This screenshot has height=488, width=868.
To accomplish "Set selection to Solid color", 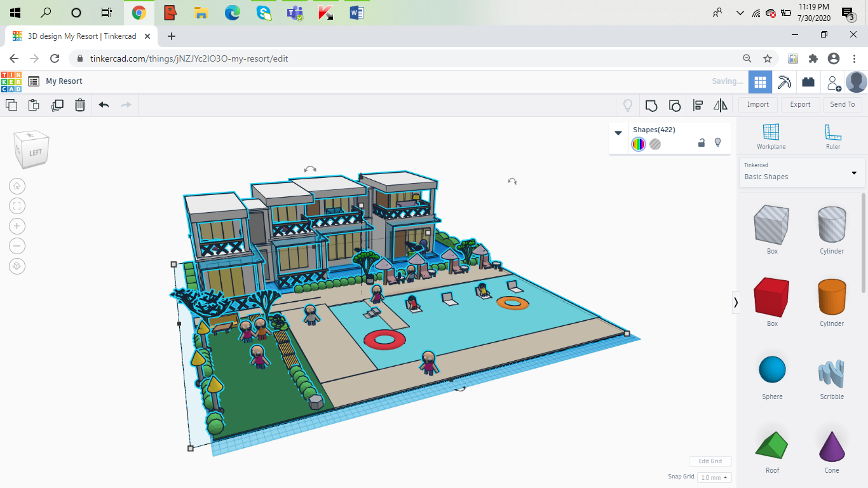I will click(639, 144).
